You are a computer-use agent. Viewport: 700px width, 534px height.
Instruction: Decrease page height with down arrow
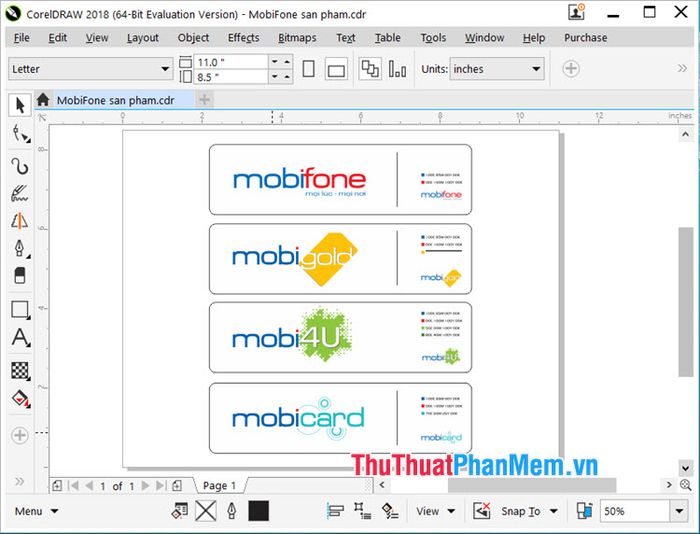275,77
